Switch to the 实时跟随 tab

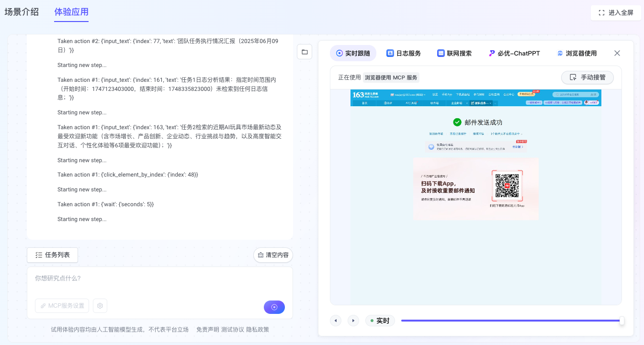coord(353,53)
